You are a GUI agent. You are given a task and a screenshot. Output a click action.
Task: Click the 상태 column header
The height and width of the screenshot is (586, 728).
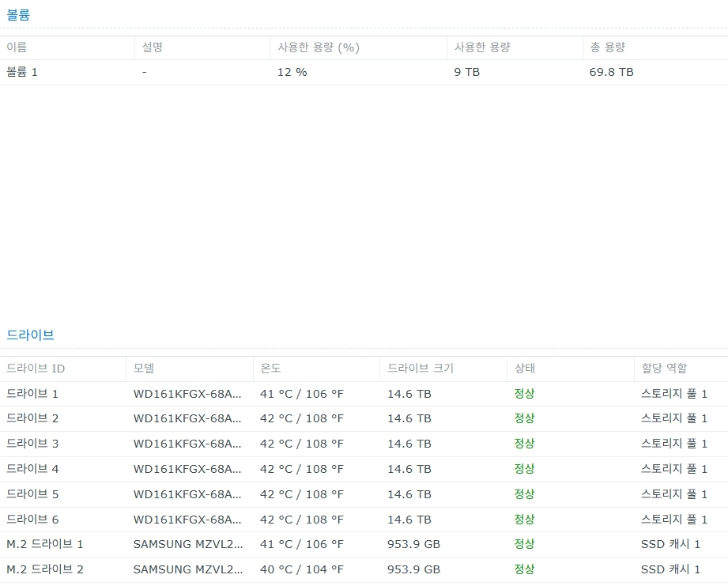click(525, 369)
